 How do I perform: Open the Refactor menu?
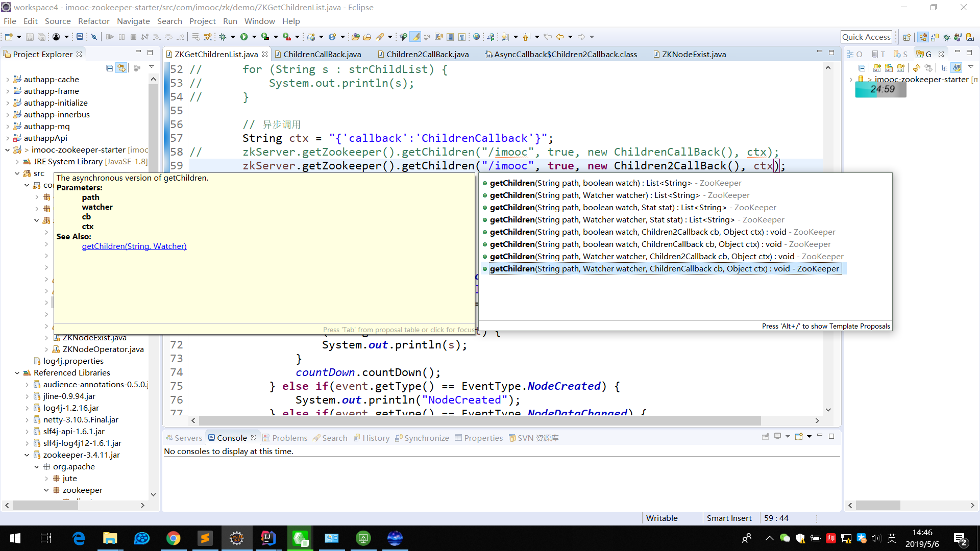point(93,21)
